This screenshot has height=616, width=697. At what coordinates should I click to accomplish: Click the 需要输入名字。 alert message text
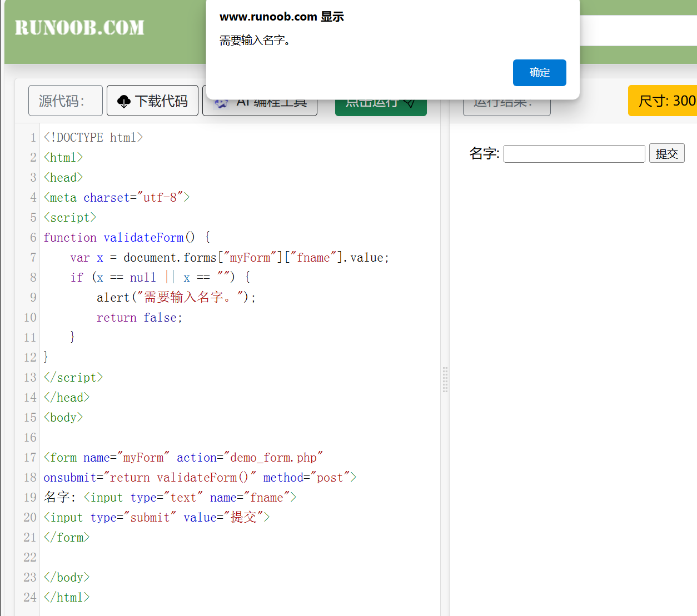pos(256,40)
